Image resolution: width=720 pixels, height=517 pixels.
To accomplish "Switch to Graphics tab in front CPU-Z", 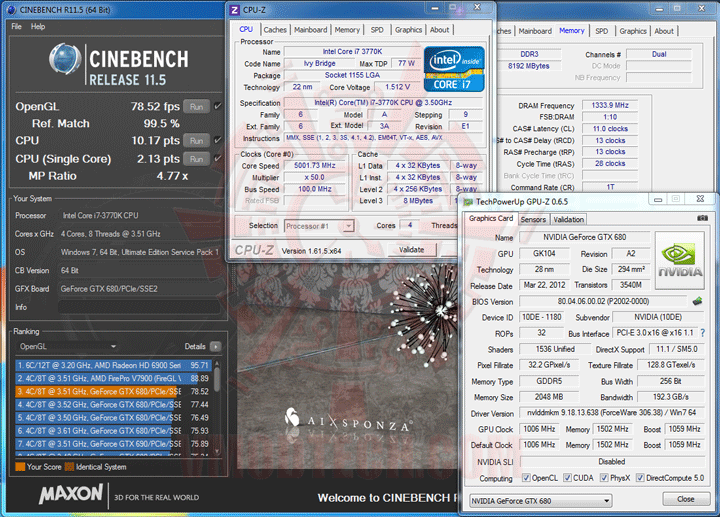I will pos(408,30).
